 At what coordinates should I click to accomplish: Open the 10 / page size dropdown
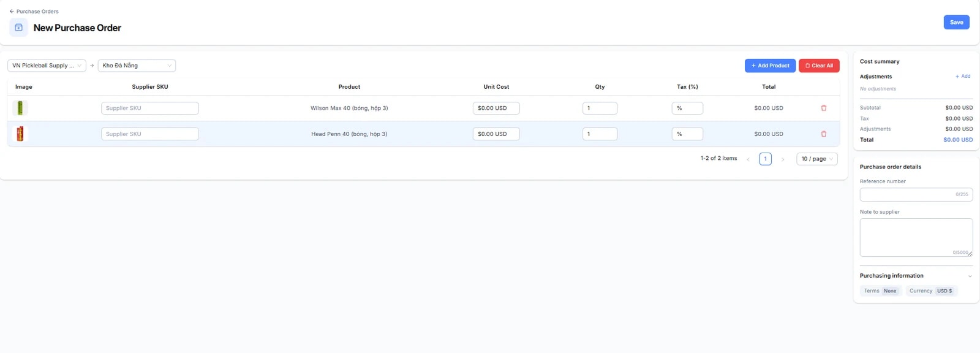click(x=817, y=159)
